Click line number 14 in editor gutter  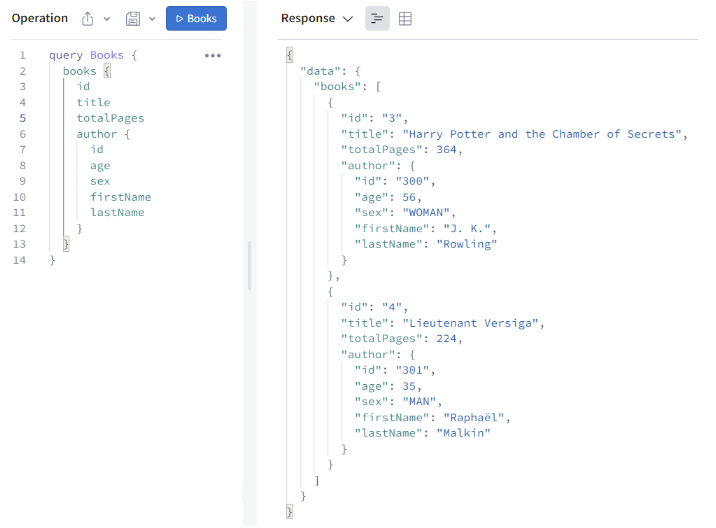[x=20, y=260]
